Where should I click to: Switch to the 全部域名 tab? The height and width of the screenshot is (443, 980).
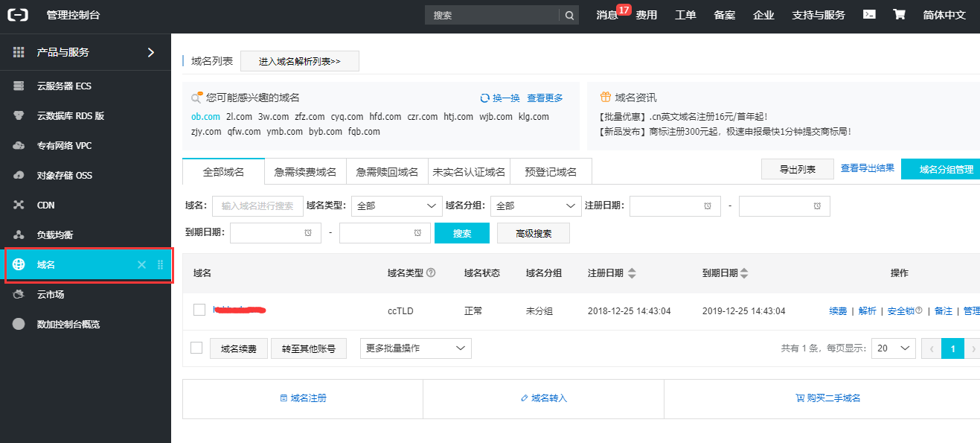[223, 171]
